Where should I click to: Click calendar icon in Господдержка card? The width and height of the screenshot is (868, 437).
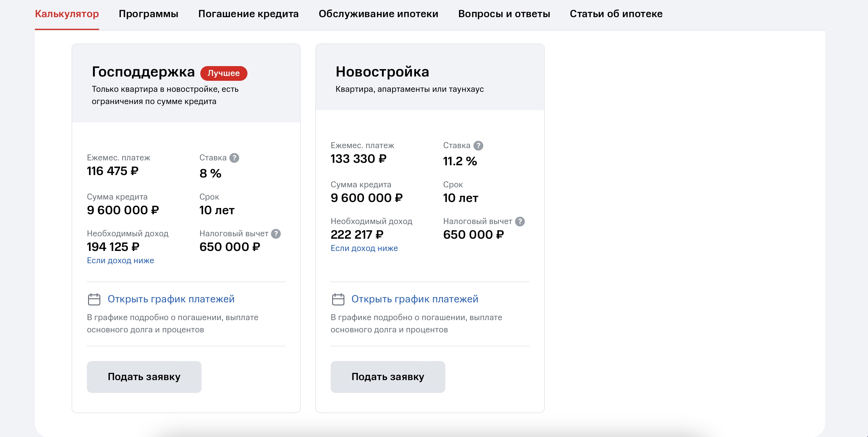94,299
